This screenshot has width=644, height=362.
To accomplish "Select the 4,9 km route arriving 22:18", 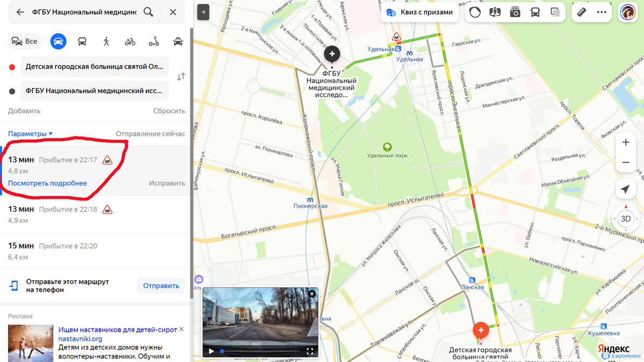I will point(95,214).
